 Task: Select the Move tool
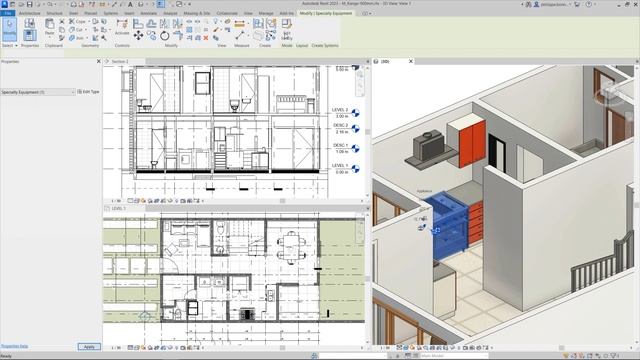pyautogui.click(x=138, y=36)
